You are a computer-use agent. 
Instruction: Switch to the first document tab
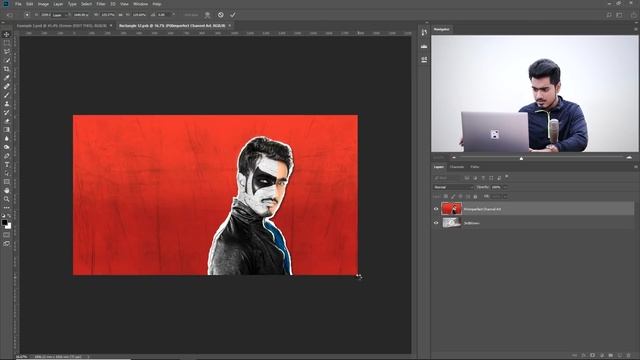click(x=61, y=26)
